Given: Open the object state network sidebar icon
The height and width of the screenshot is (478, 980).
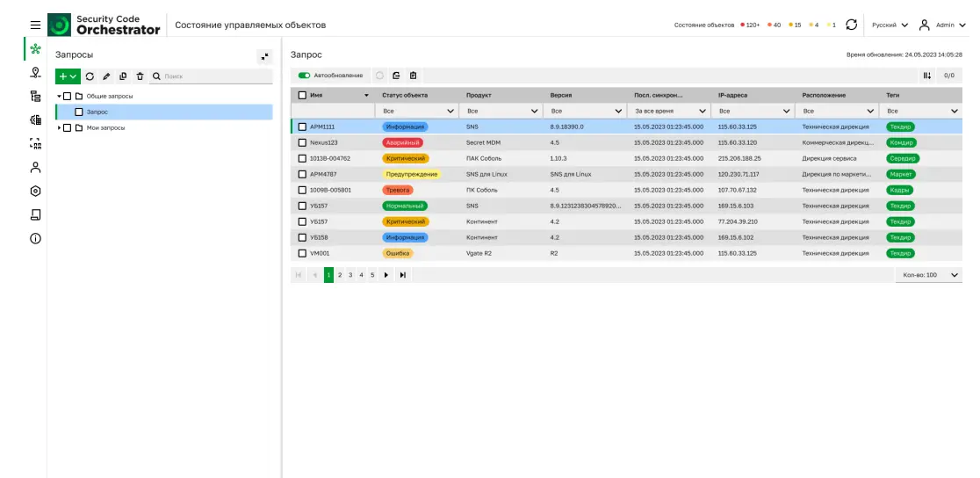Looking at the screenshot, I should point(36,49).
